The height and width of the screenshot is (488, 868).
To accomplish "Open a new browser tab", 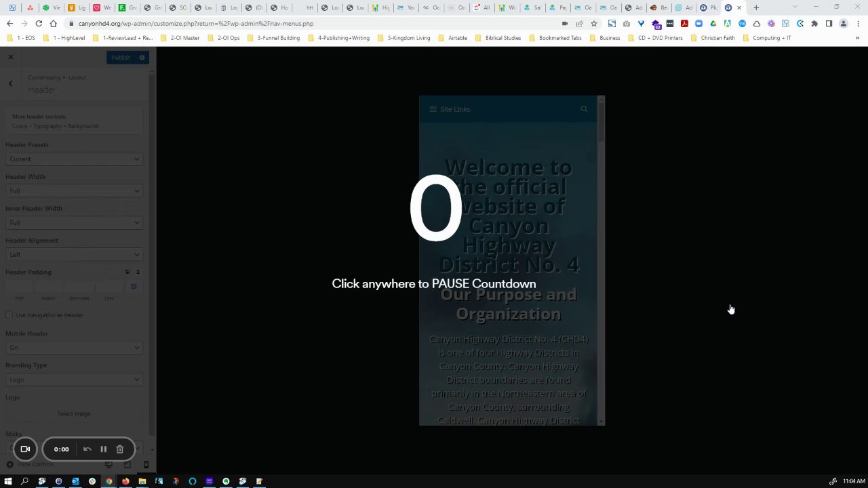I will [x=756, y=7].
